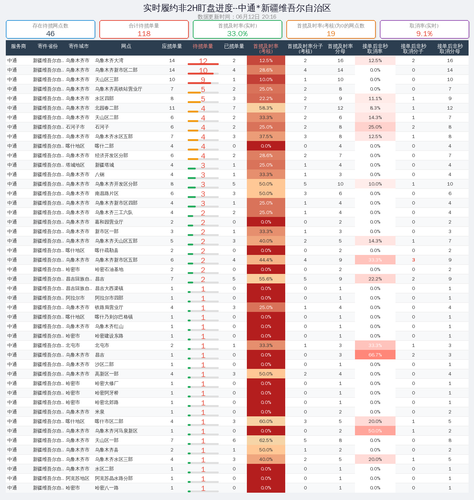474x500 pixels.
Task: Select the 经济开发区分部 outlet
Action: pos(111,156)
